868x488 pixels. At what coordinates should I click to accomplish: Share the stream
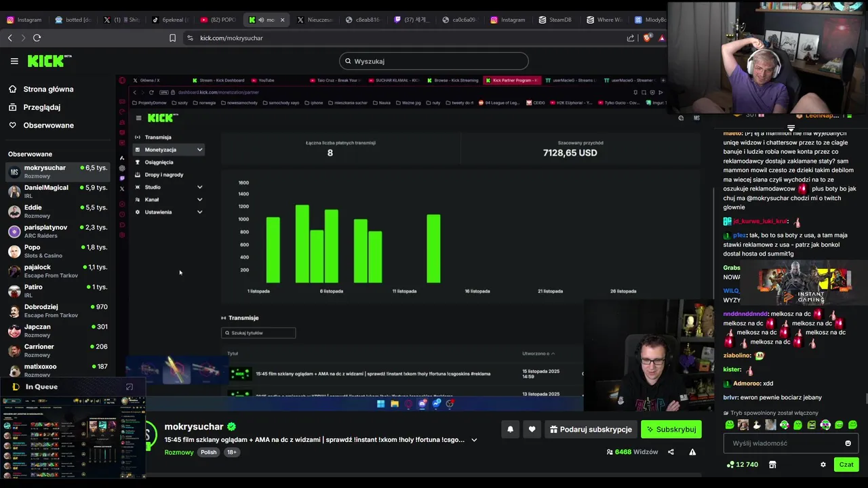[x=671, y=452]
